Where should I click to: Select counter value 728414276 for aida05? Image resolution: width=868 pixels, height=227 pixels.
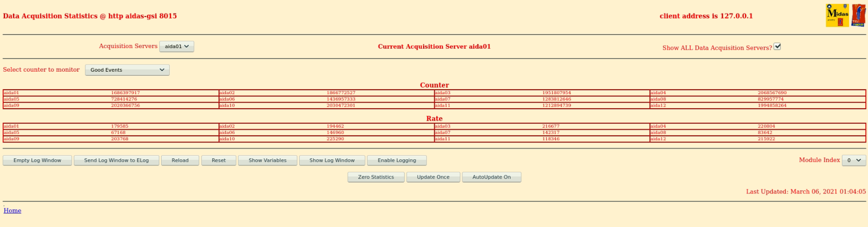[124, 99]
